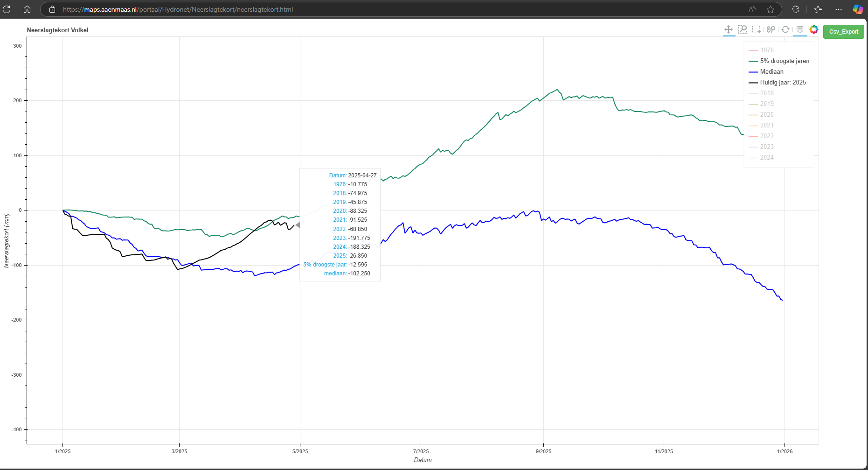The height and width of the screenshot is (470, 868).
Task: Click the x-axis tick label 9/2025
Action: click(543, 451)
